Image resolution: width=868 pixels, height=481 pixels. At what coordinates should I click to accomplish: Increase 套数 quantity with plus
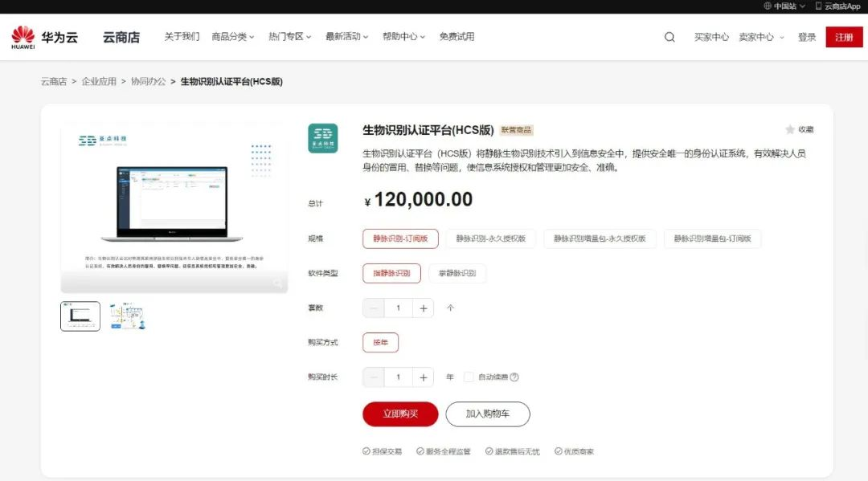coord(423,308)
